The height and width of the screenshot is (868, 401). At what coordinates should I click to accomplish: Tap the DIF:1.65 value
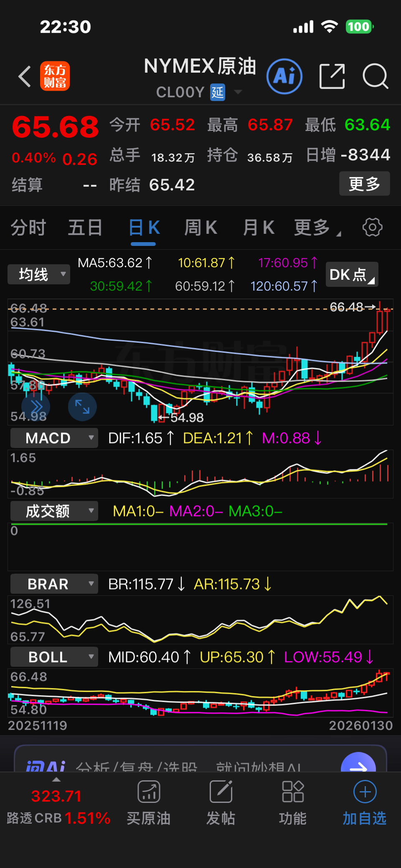pyautogui.click(x=141, y=438)
